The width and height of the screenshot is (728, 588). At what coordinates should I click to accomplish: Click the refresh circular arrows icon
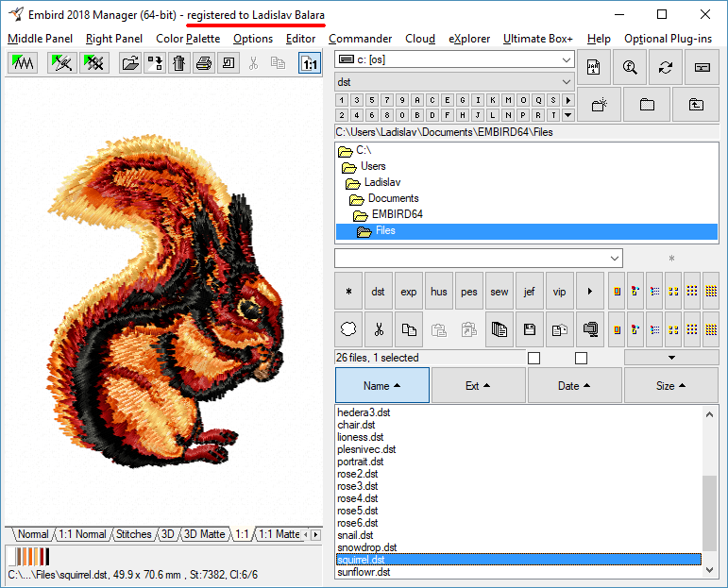coord(666,67)
